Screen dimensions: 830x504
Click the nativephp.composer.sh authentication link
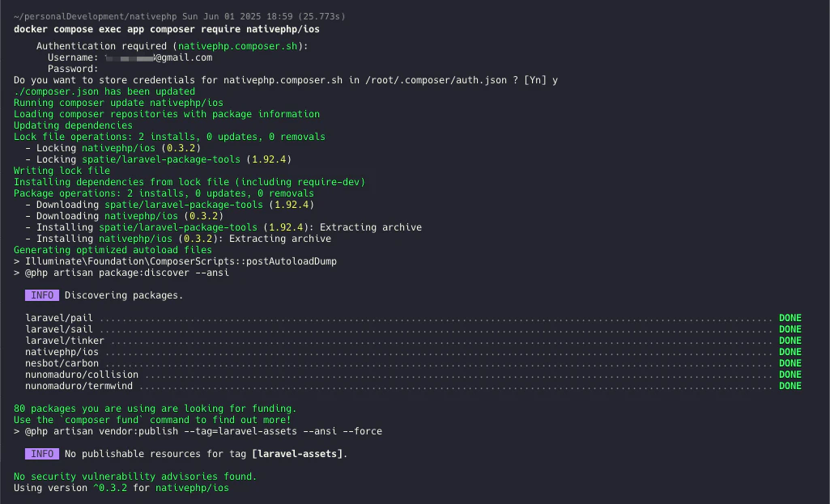point(238,47)
